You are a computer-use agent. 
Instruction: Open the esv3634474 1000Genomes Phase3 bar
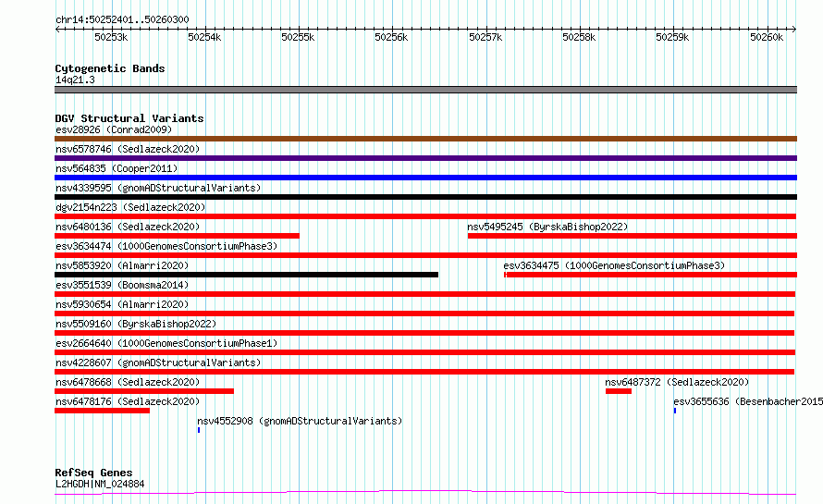point(425,255)
